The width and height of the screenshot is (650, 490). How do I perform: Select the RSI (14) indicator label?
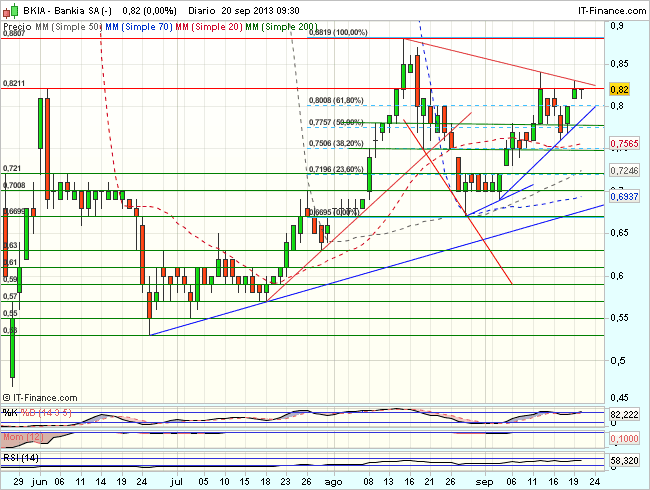click(21, 457)
